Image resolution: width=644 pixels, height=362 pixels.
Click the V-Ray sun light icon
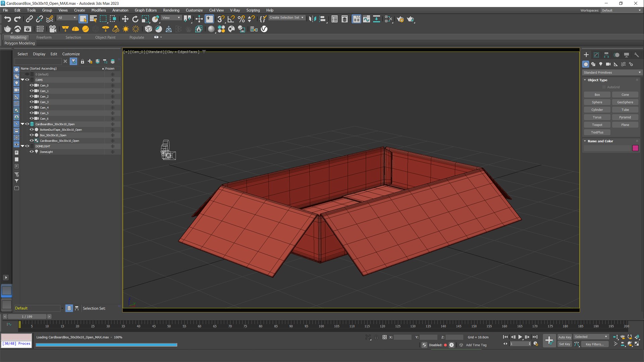click(126, 29)
